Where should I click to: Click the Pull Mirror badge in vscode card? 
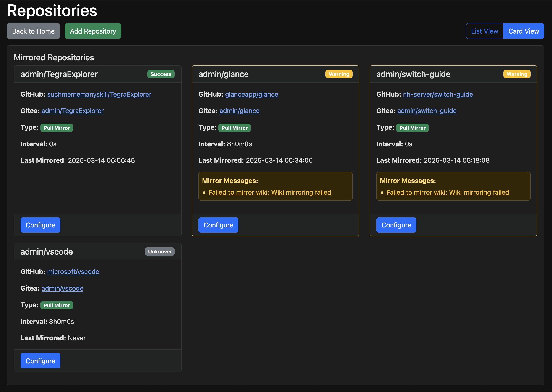57,305
